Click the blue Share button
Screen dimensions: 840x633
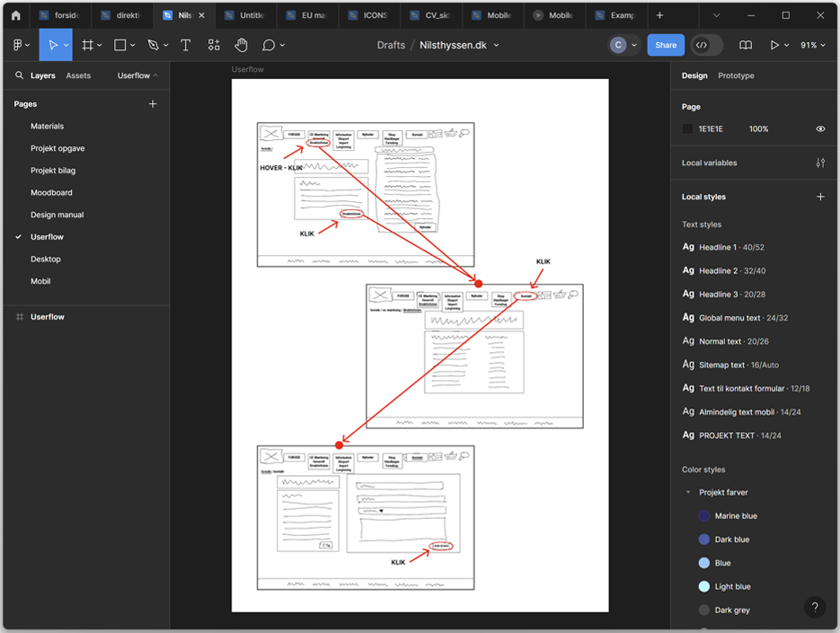point(666,45)
